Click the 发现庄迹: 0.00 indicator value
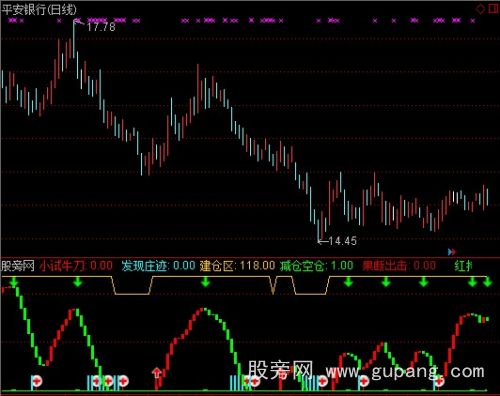This screenshot has height=396, width=500. [158, 266]
